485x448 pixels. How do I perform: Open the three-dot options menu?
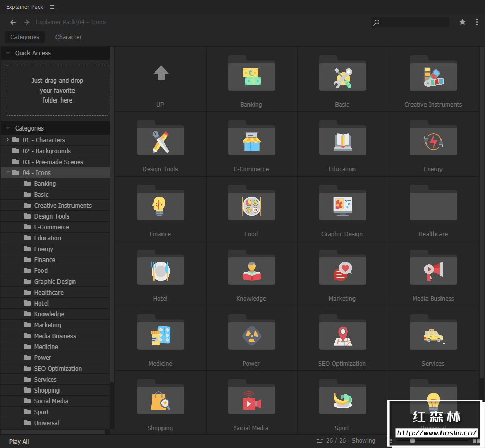[x=477, y=22]
